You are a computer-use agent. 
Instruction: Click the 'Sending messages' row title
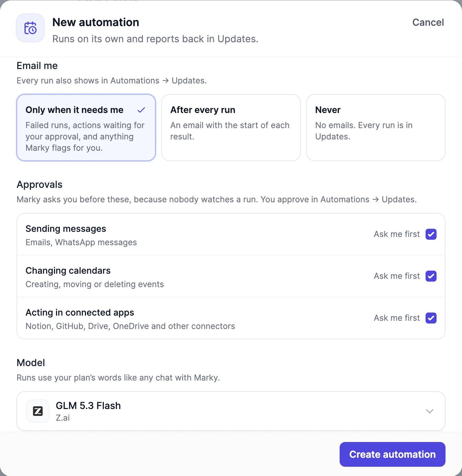(x=66, y=229)
